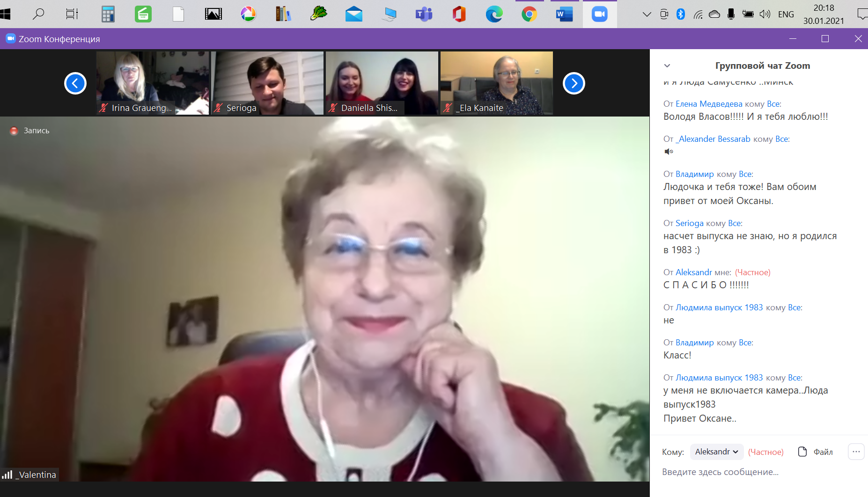Click the Word icon in taskbar
868x497 pixels.
[x=564, y=15]
